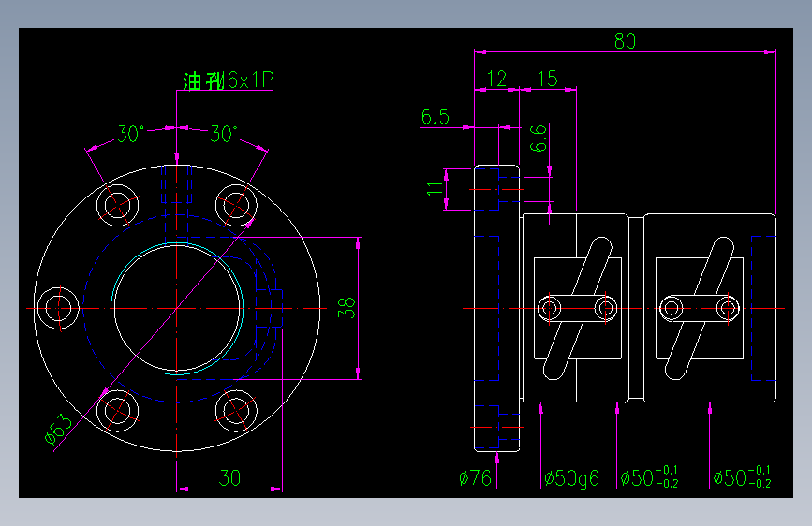Select the 15 dimension text
Screen dimensions: 812x526
(x=547, y=79)
